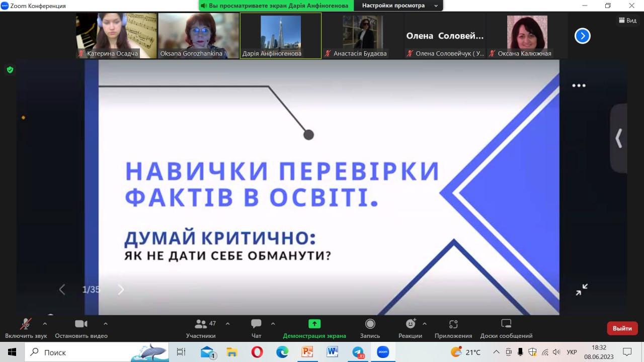Switch to PowerPoint in taskbar
The width and height of the screenshot is (644, 362).
[x=307, y=352]
